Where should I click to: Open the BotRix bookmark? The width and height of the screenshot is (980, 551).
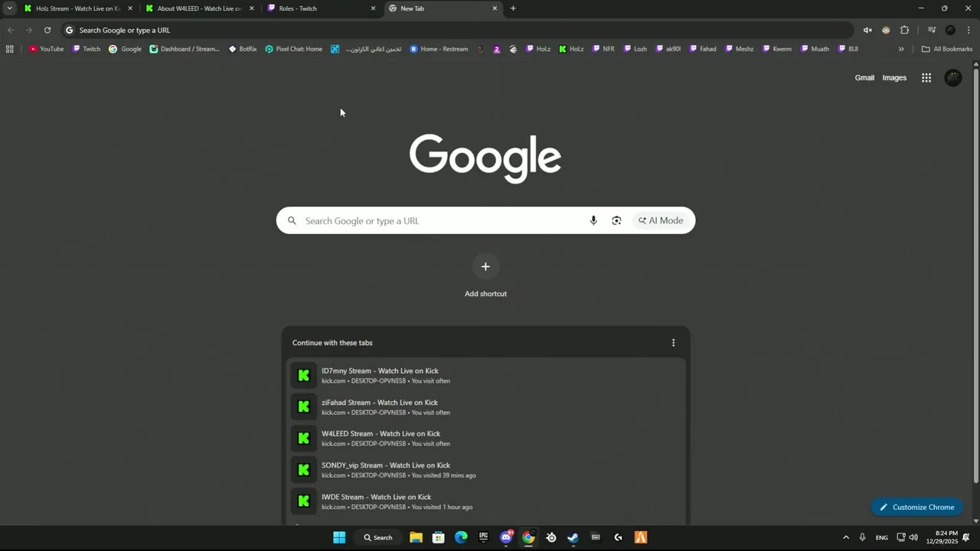[x=243, y=49]
